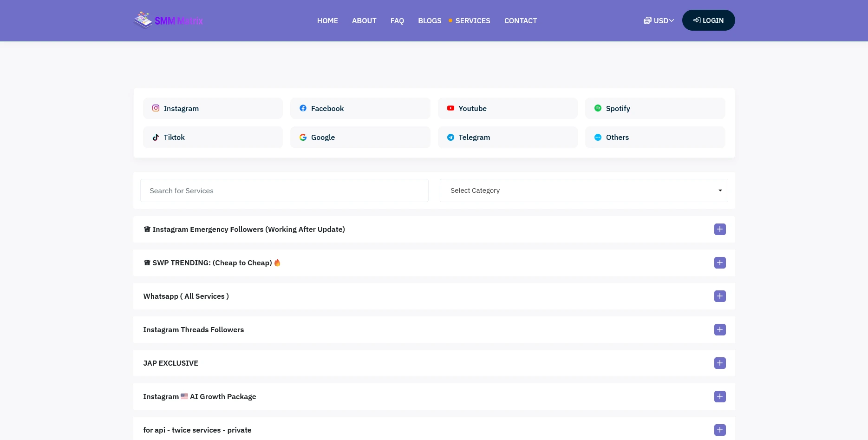Click the Others dots icon
The width and height of the screenshot is (868, 440).
598,137
